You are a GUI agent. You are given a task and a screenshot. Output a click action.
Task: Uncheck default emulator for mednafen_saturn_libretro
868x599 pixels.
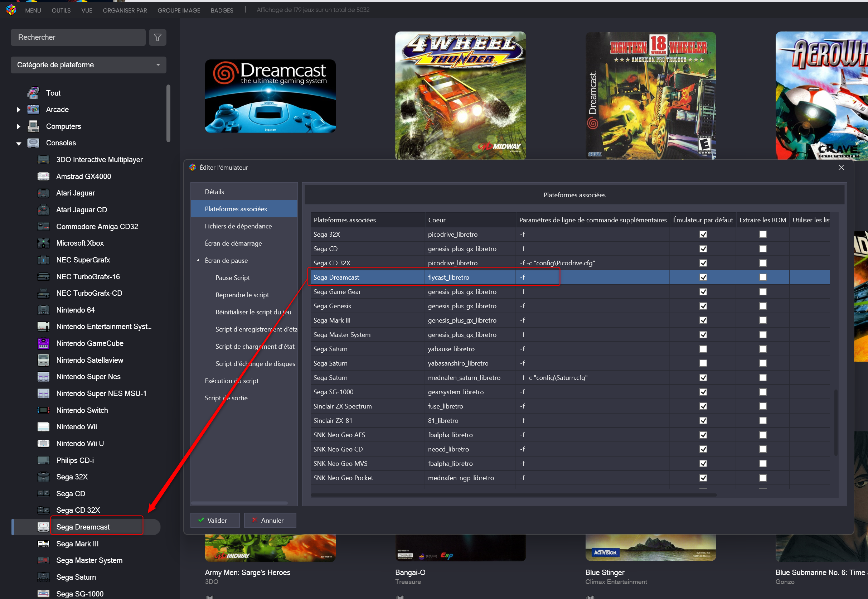703,377
